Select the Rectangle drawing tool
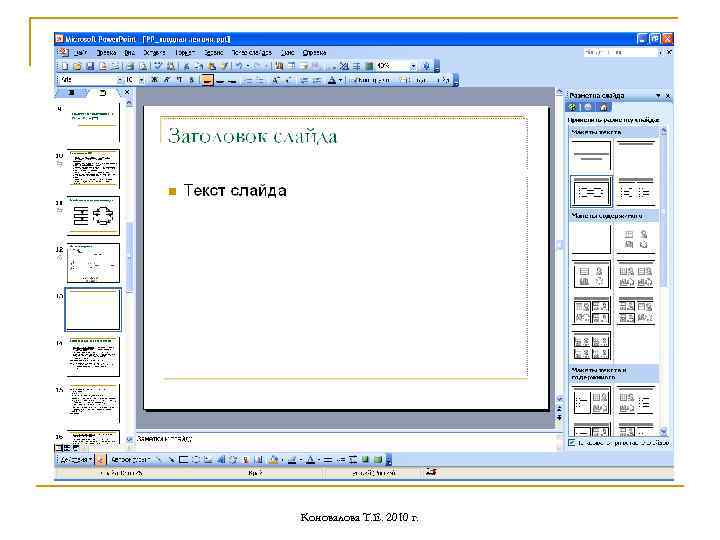 tap(183, 459)
